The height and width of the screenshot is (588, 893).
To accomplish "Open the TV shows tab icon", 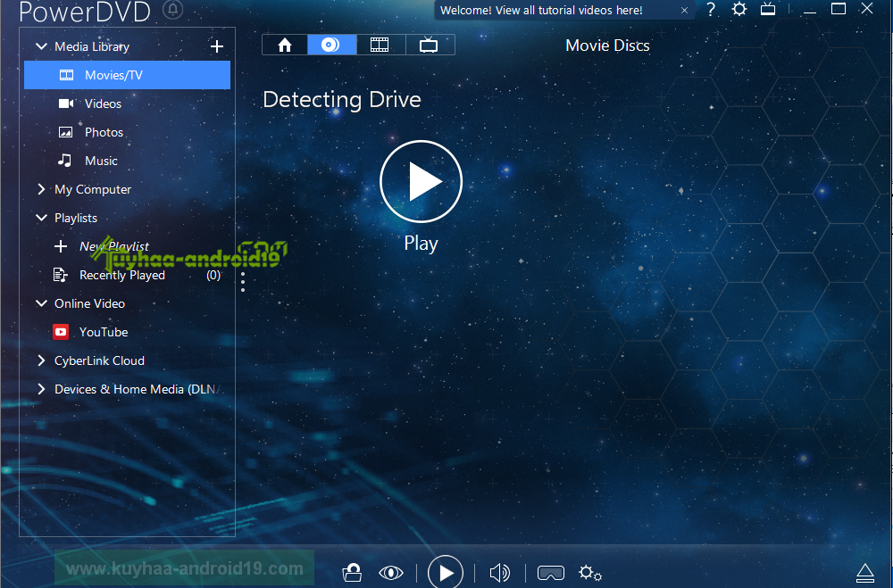I will coord(429,45).
